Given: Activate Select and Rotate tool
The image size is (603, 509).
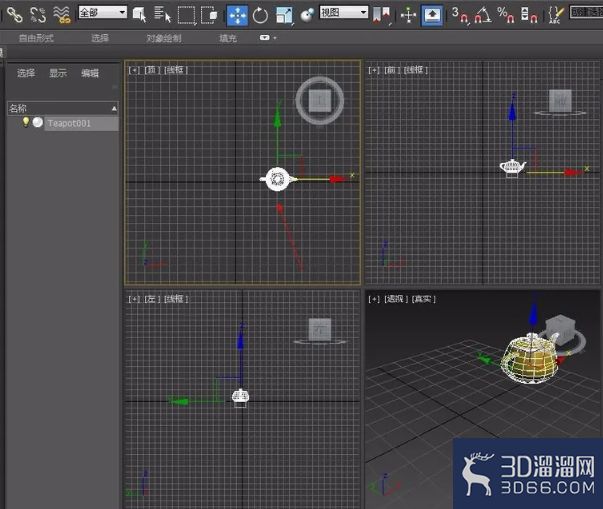Looking at the screenshot, I should 260,16.
